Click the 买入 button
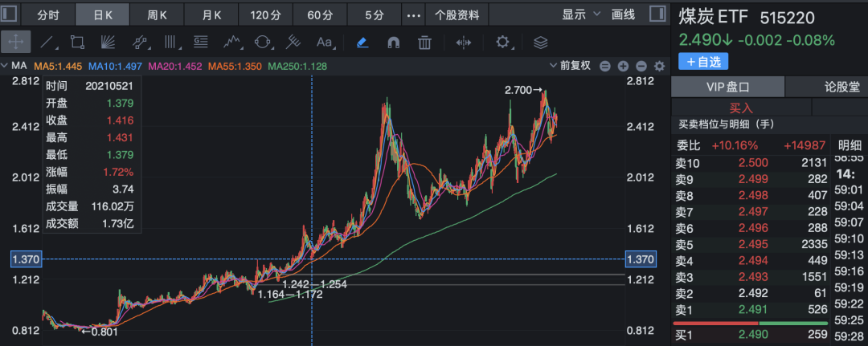The width and height of the screenshot is (868, 346). tap(741, 108)
